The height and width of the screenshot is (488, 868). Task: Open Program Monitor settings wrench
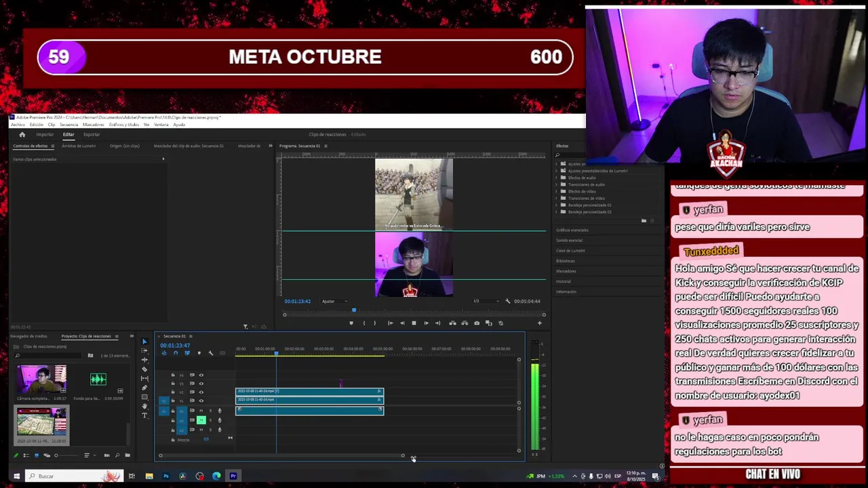coord(507,301)
